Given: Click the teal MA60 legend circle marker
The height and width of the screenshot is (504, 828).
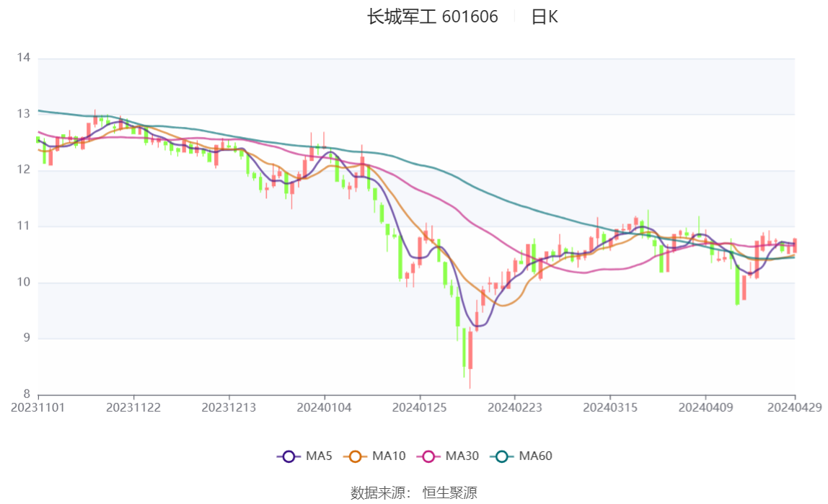Looking at the screenshot, I should pyautogui.click(x=503, y=456).
